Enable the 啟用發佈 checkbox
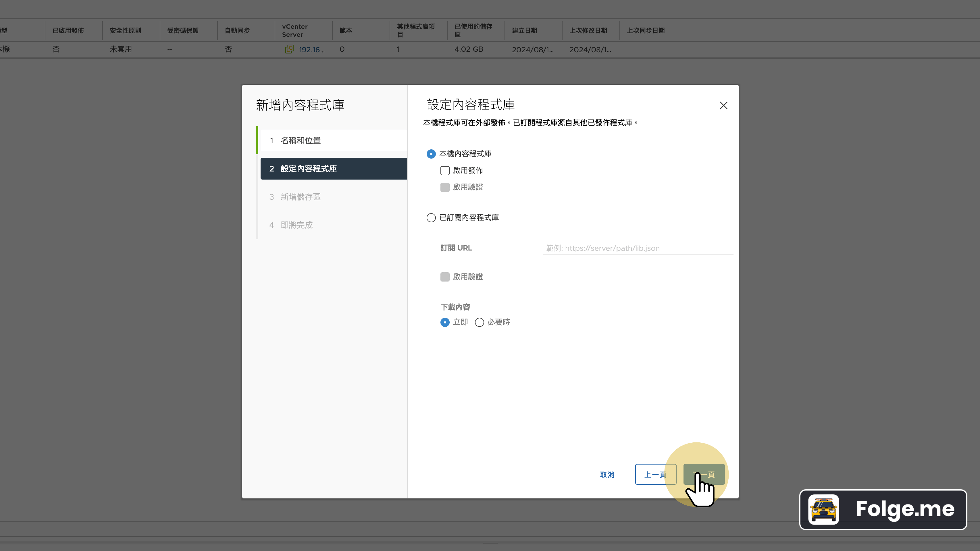 pos(444,170)
